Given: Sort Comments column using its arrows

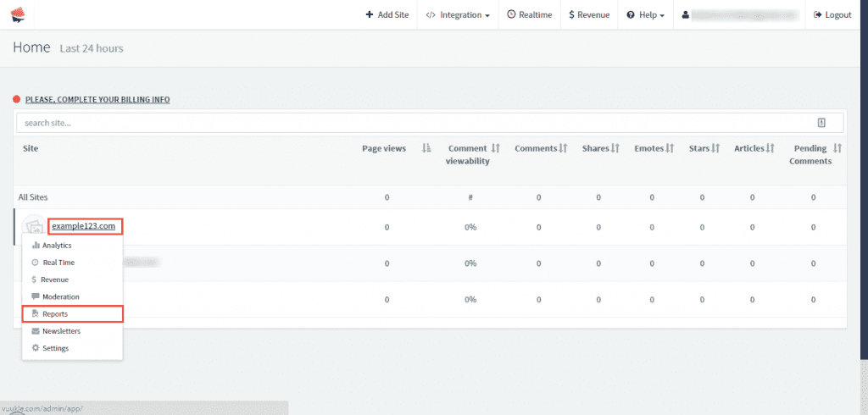Looking at the screenshot, I should point(563,148).
